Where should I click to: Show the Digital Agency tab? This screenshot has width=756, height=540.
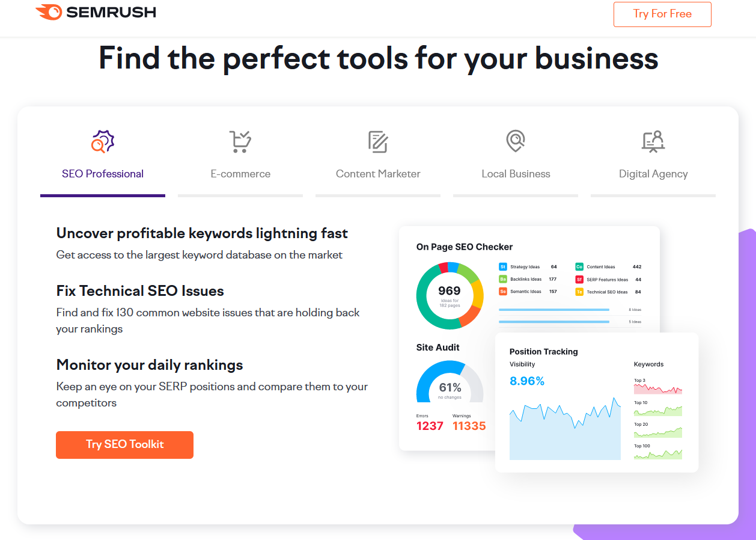[653, 174]
